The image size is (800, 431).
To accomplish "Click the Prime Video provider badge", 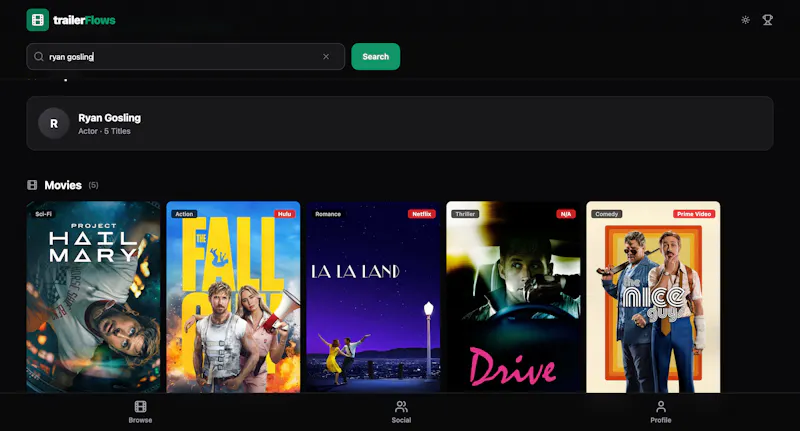I will tap(694, 214).
